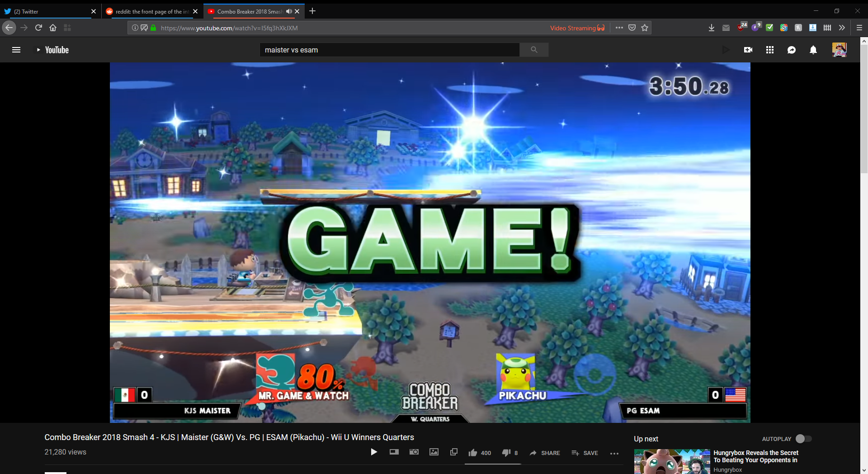This screenshot has height=474, width=868.
Task: Like the video with 400 likes
Action: (480, 453)
